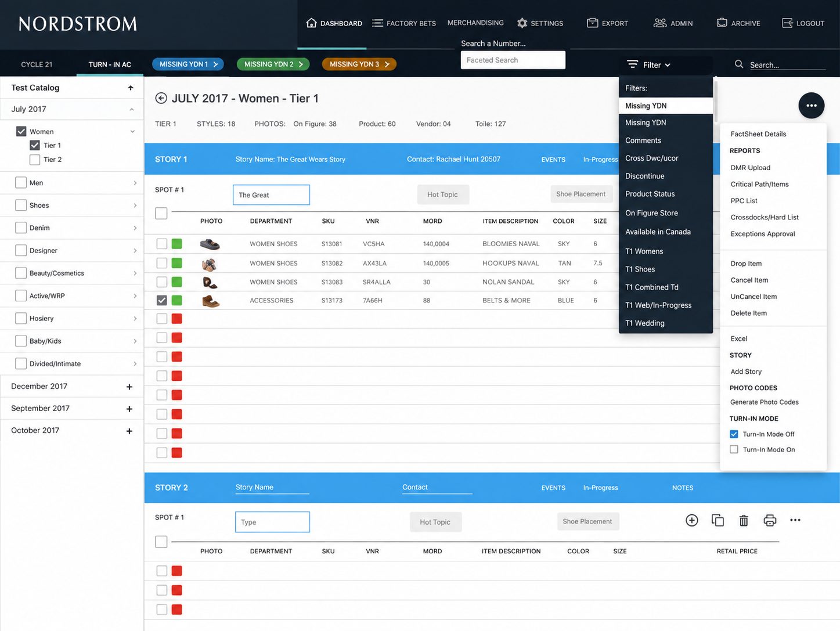Click Add Story option
The height and width of the screenshot is (631, 840).
click(x=746, y=372)
